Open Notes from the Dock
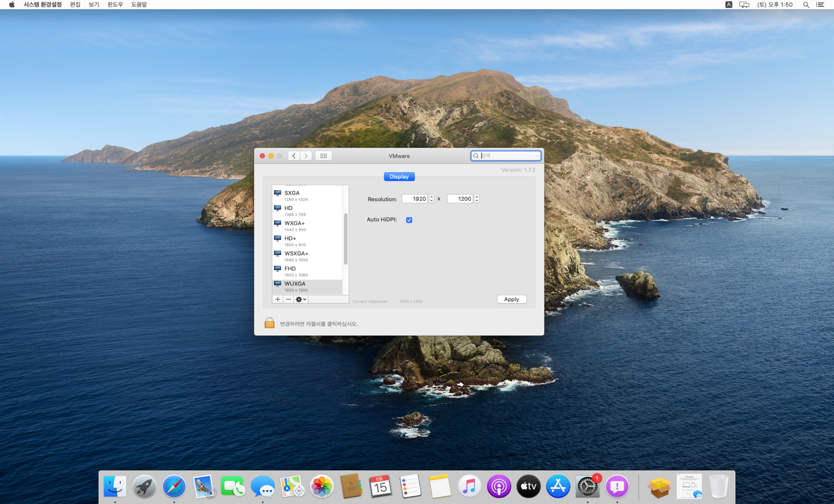The image size is (834, 504). tap(440, 486)
